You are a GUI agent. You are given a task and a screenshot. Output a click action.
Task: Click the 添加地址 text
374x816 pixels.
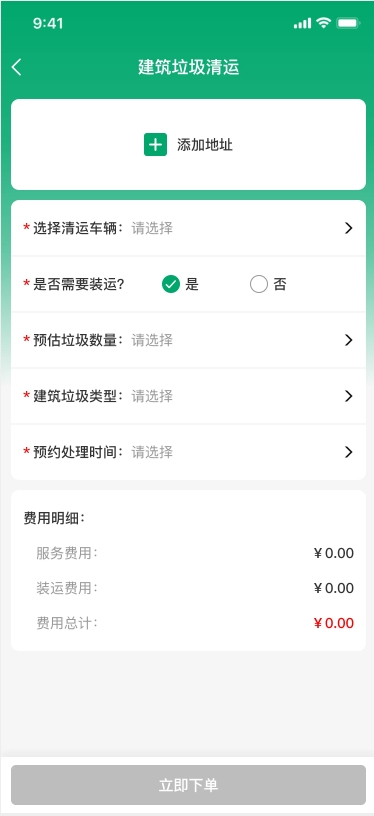pos(205,145)
